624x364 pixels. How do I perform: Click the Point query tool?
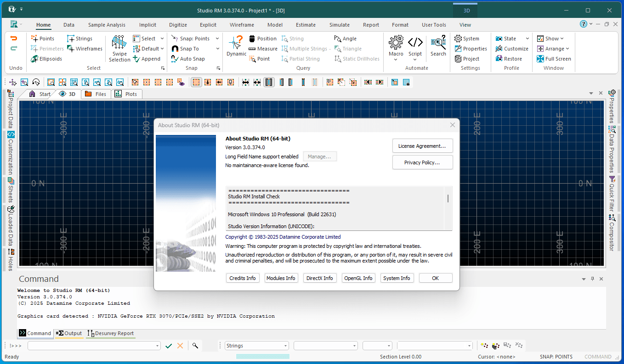(260, 59)
